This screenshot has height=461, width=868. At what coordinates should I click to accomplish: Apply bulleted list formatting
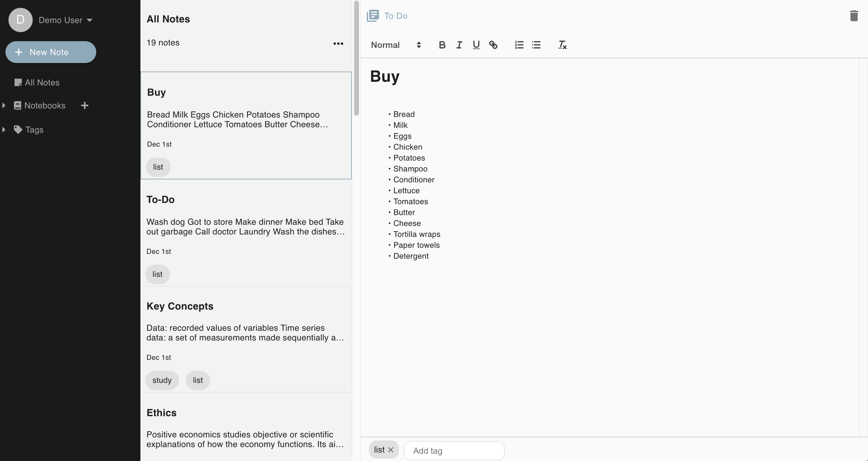click(536, 45)
